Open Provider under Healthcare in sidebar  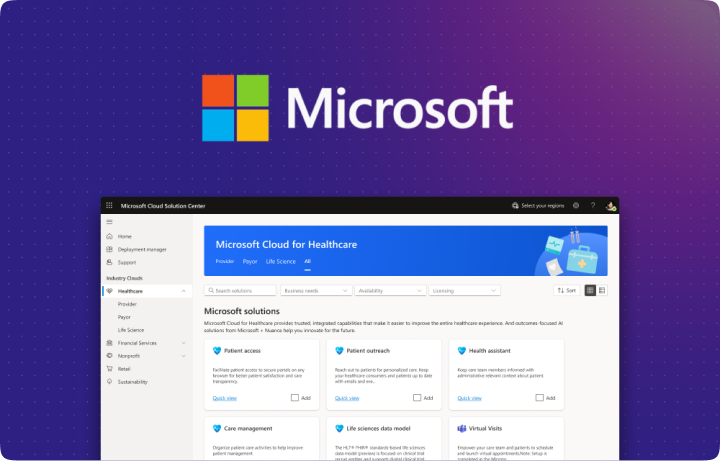click(127, 304)
